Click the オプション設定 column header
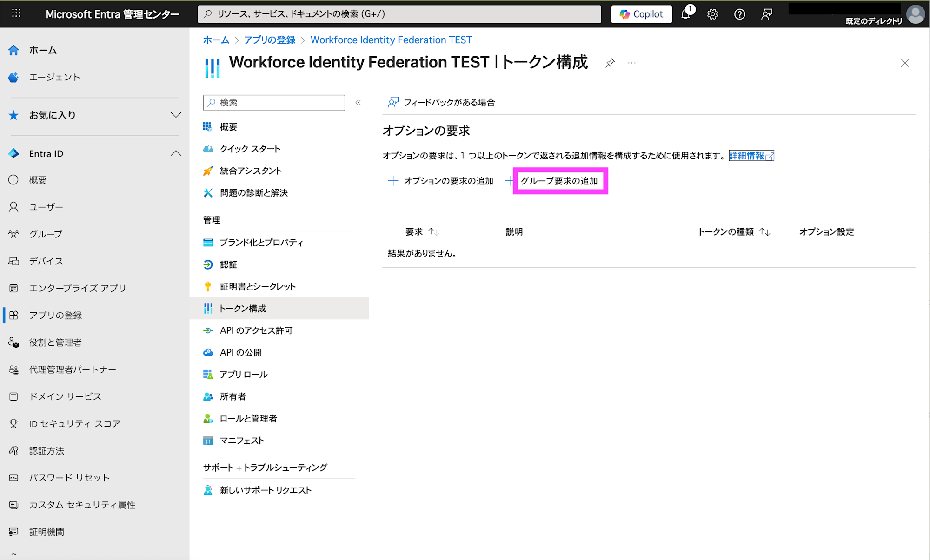930x560 pixels. tap(826, 232)
